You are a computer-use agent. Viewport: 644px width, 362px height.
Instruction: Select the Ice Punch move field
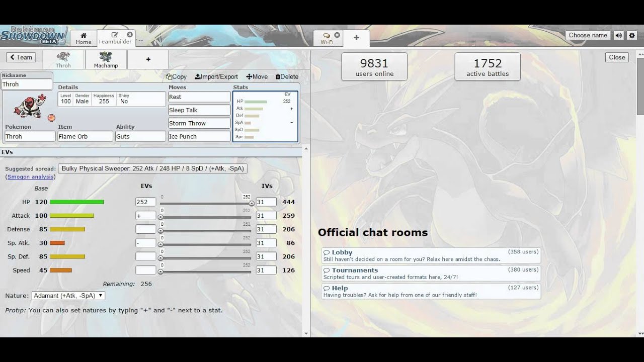coord(199,136)
